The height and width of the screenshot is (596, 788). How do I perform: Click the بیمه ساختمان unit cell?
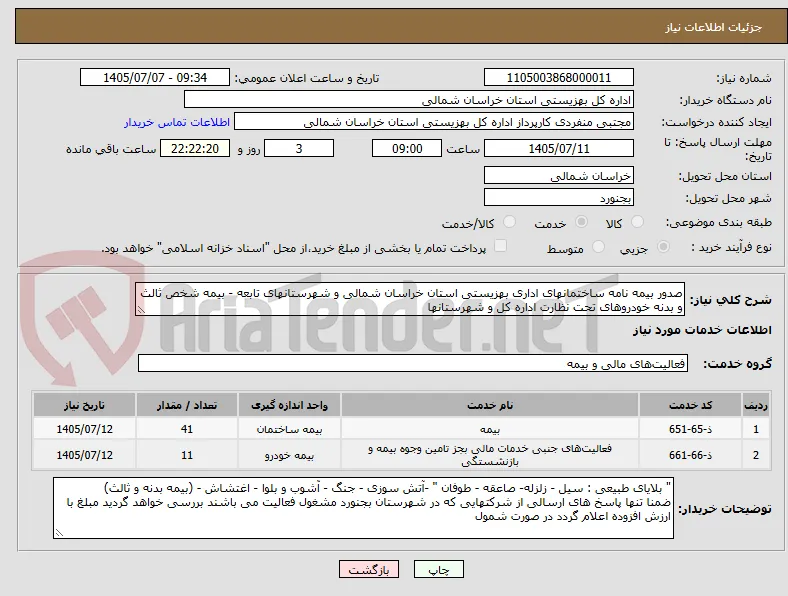289,429
